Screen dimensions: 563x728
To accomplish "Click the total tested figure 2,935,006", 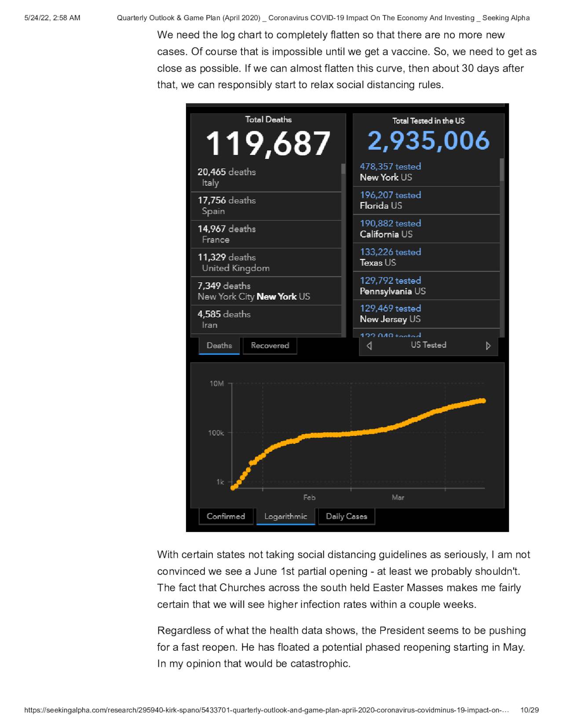I will click(x=428, y=141).
